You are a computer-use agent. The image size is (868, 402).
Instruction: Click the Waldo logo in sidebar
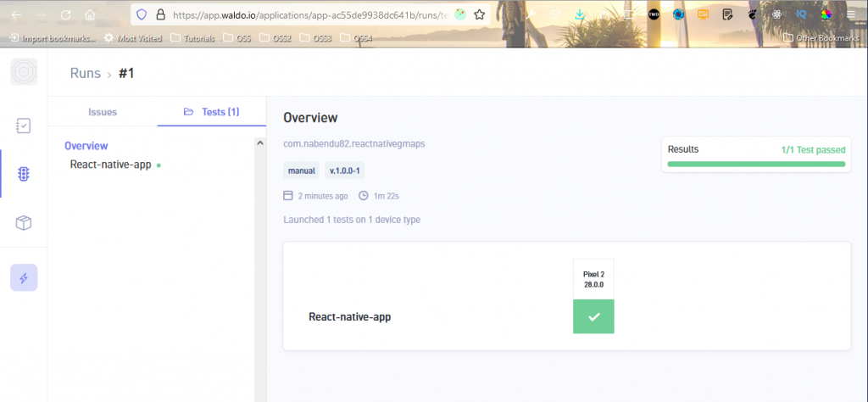coord(24,72)
